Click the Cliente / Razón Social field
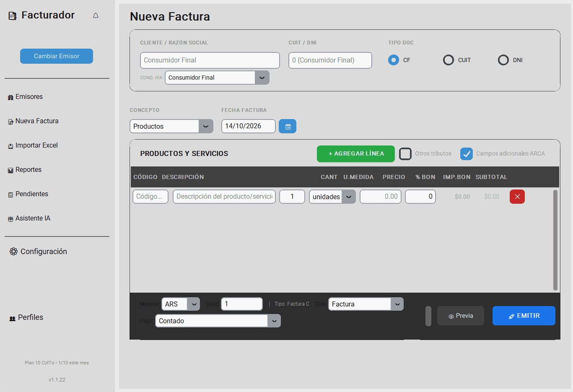Image resolution: width=573 pixels, height=392 pixels. 210,60
